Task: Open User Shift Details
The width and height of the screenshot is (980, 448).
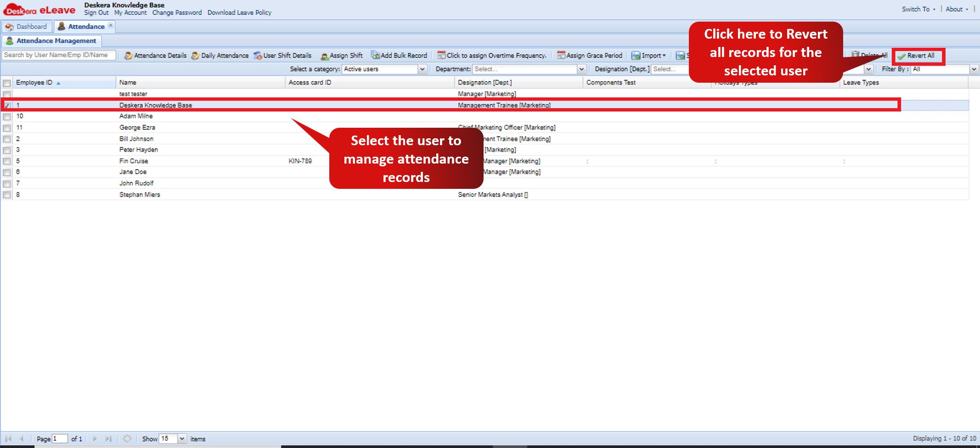Action: click(282, 56)
